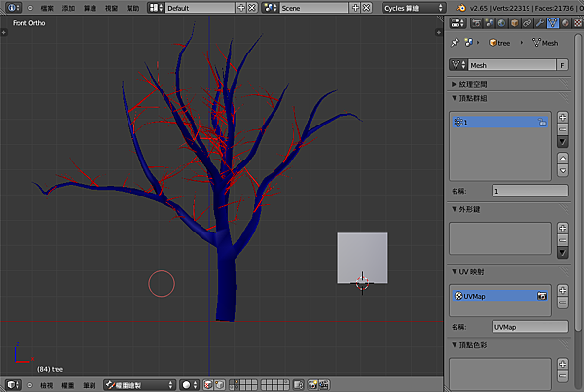This screenshot has height=392, width=584.
Task: Add a new vertex group with plus button
Action: pyautogui.click(x=562, y=117)
